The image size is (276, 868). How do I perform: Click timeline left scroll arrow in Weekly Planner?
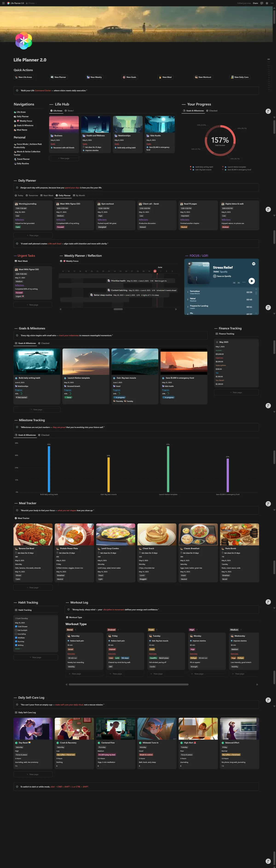[60, 309]
